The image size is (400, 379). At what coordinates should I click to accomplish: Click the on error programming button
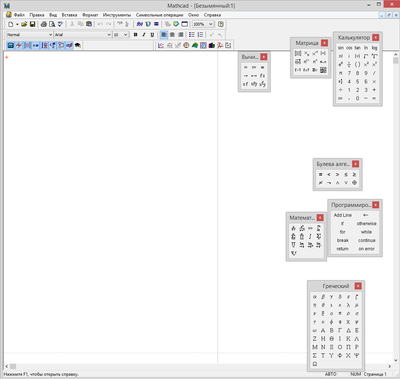366,249
